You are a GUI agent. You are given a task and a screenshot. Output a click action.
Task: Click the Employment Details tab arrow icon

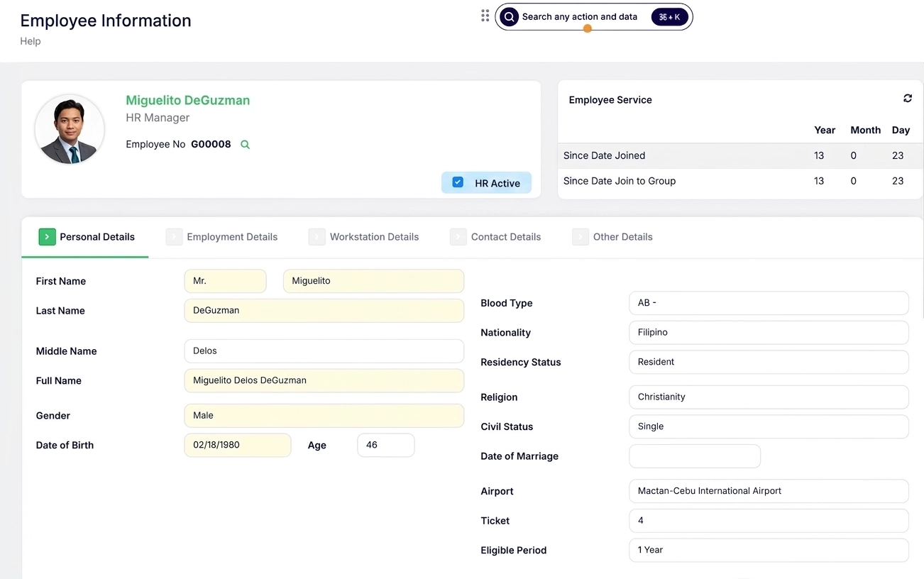pos(174,237)
